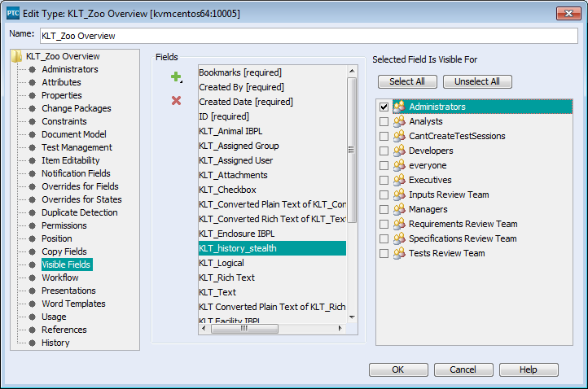Open Help for this dialog
This screenshot has width=588, height=389.
tap(529, 369)
